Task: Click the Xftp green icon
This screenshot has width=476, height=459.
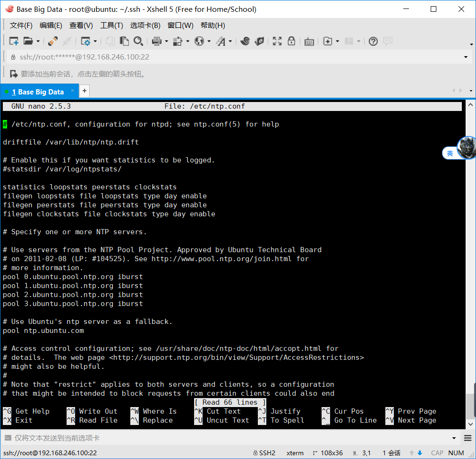Action: (259, 41)
